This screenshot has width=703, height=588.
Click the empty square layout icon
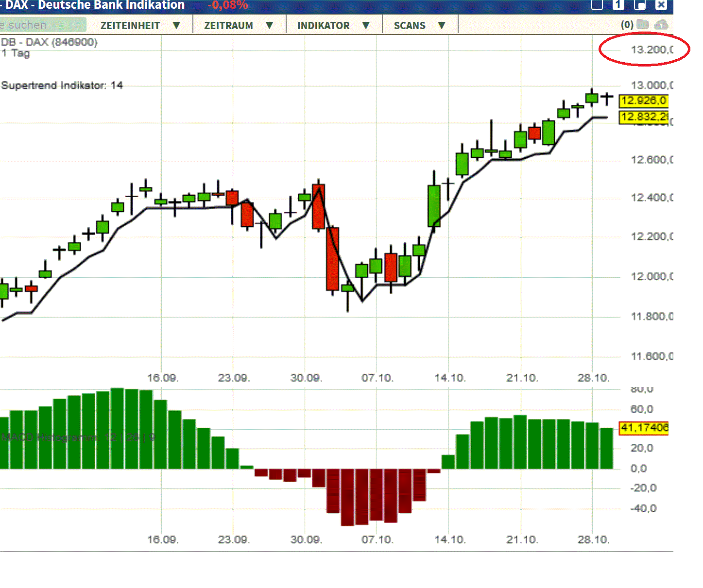coord(597,5)
